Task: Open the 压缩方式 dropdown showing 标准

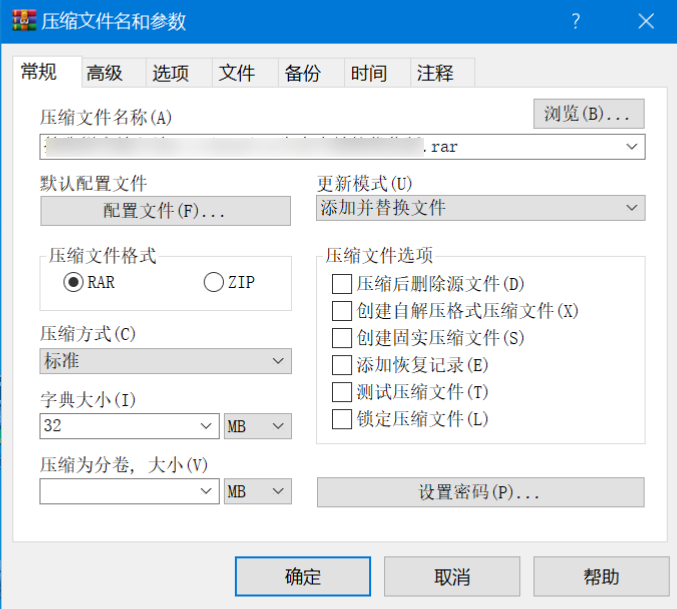Action: pyautogui.click(x=165, y=361)
